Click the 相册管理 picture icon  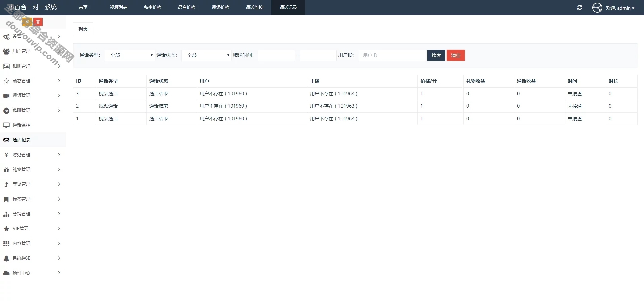tap(6, 66)
